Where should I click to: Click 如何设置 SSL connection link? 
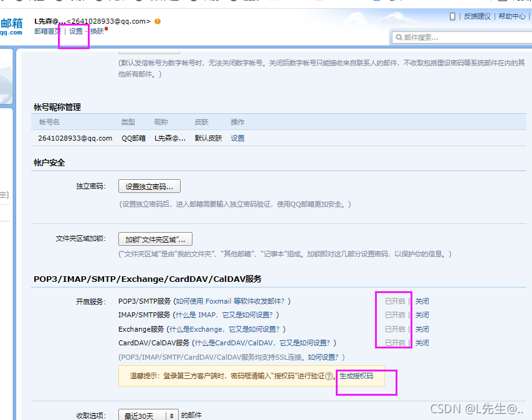pos(323,357)
